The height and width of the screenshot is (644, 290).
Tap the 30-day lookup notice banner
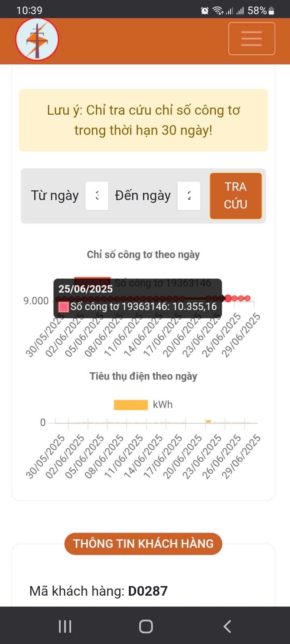click(x=143, y=120)
